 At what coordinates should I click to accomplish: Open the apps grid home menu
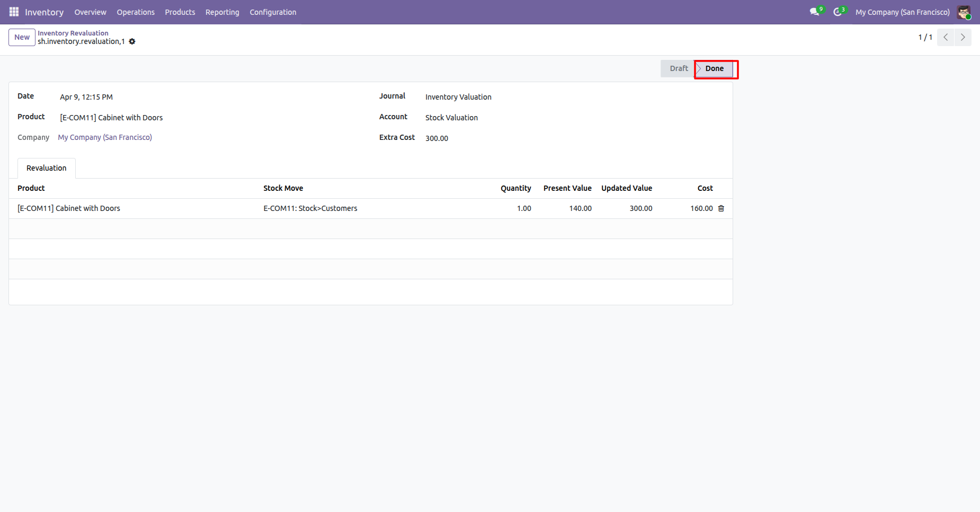click(14, 12)
